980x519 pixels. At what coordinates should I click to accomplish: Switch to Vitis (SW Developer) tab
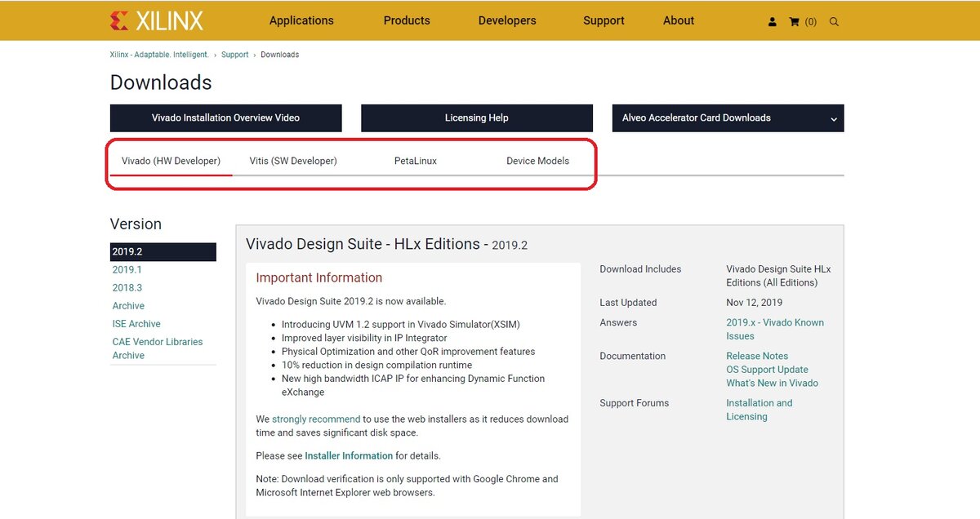click(x=293, y=161)
